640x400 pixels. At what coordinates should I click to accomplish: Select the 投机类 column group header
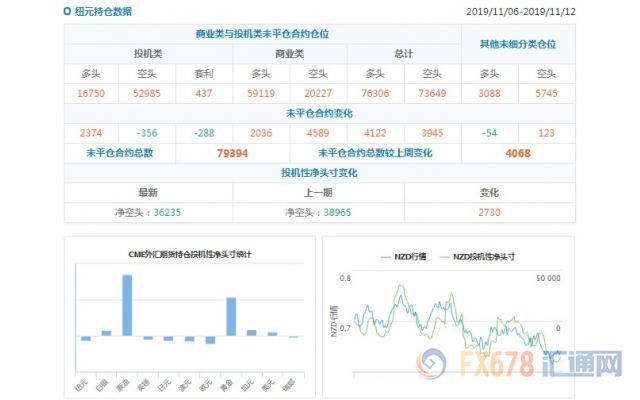148,54
